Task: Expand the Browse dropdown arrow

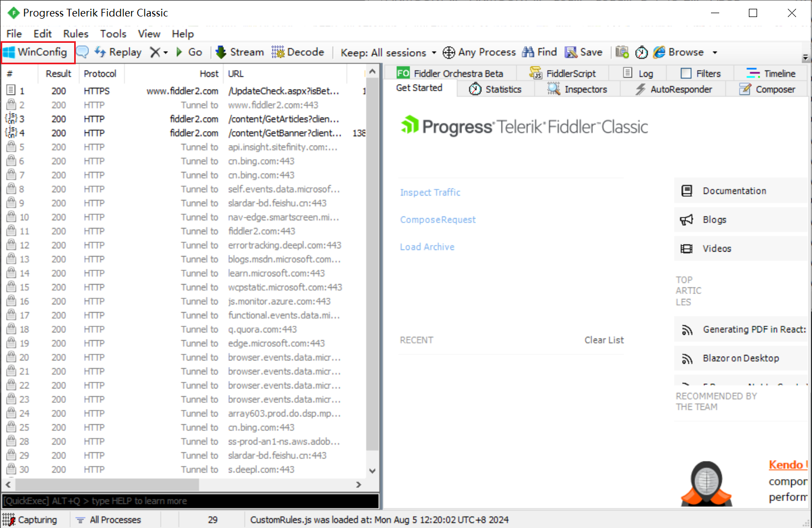Action: coord(715,53)
